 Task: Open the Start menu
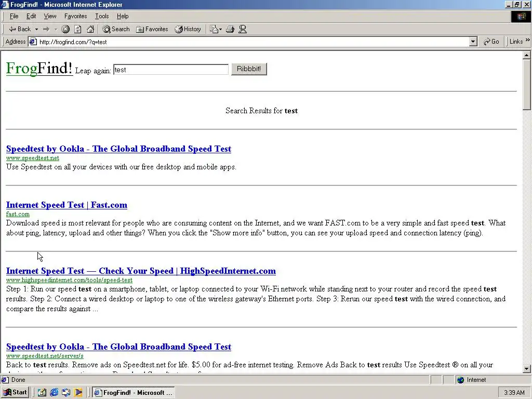click(x=15, y=392)
